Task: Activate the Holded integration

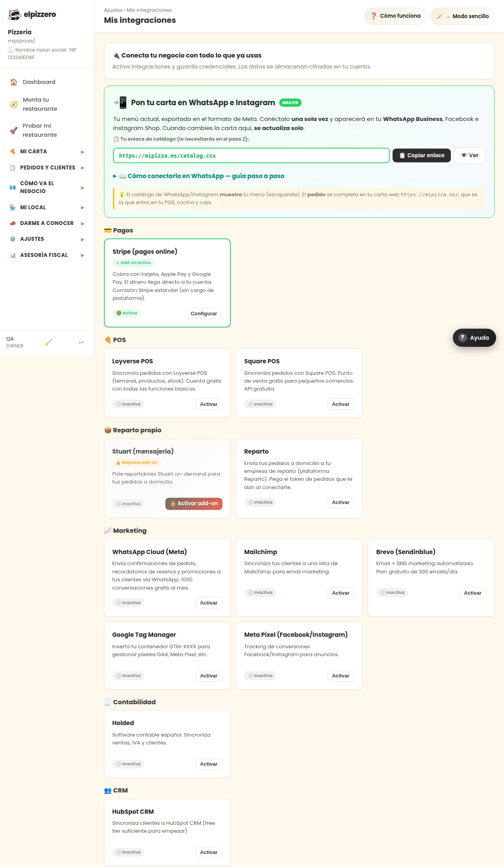Action: [x=209, y=764]
